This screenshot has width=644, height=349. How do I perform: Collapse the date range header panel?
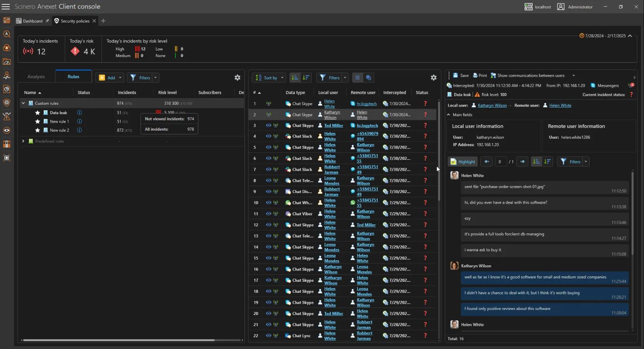click(630, 36)
